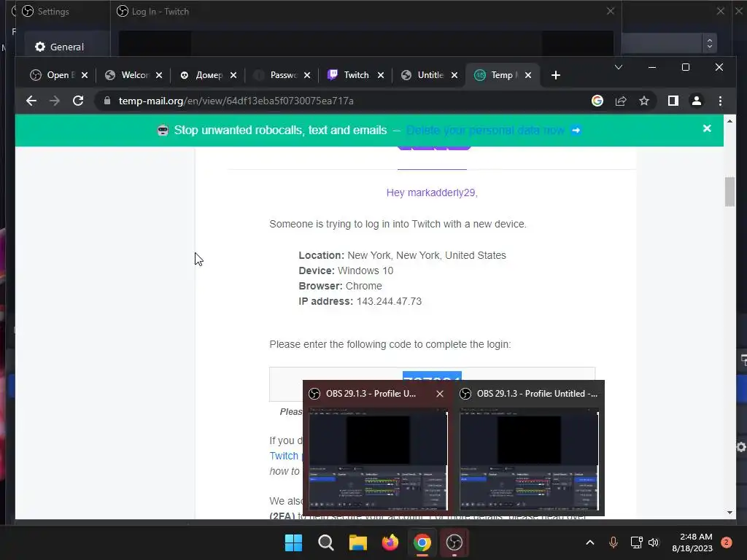Screen dimensions: 747x560
Task: Go back using browser back arrow
Action: click(31, 101)
